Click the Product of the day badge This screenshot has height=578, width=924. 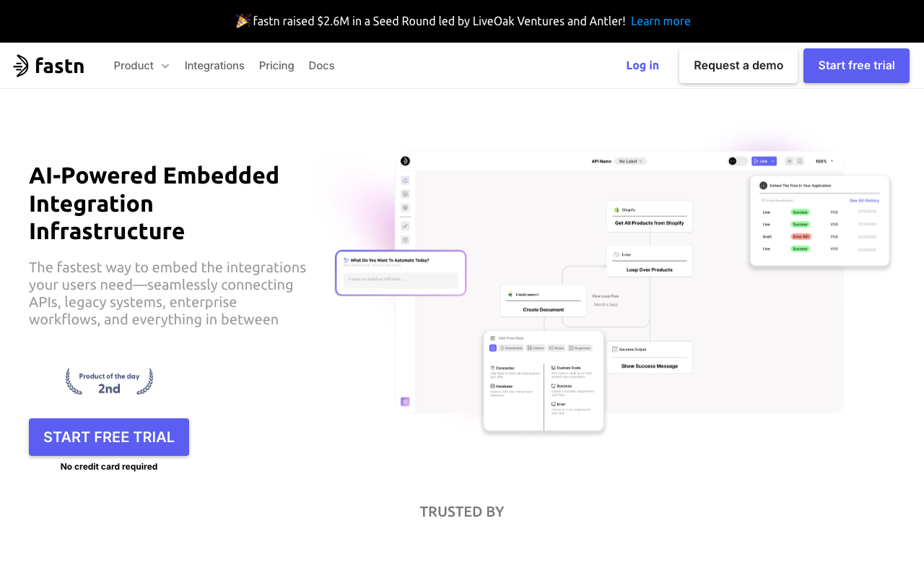click(109, 381)
